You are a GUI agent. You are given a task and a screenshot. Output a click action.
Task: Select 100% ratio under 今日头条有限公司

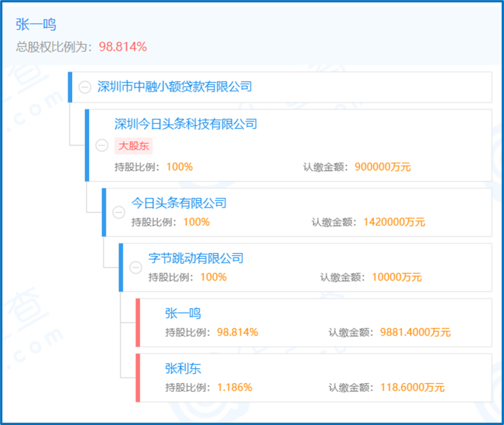coord(196,222)
